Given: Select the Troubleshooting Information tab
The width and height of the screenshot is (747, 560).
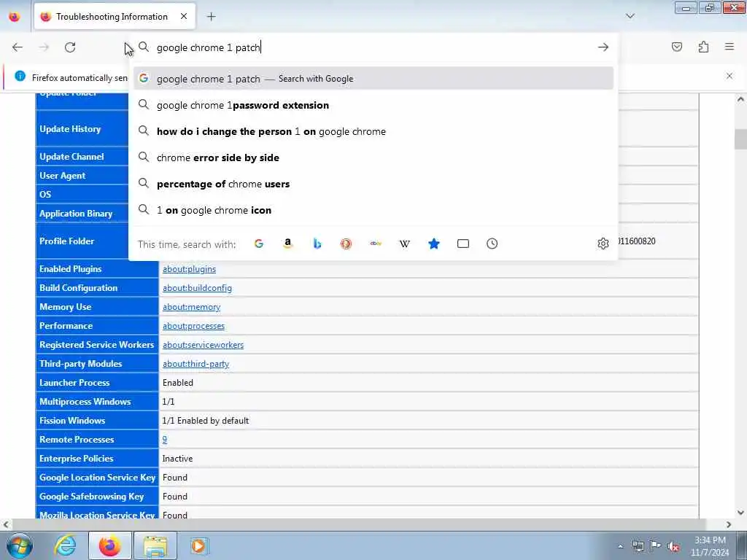Looking at the screenshot, I should click(x=115, y=17).
